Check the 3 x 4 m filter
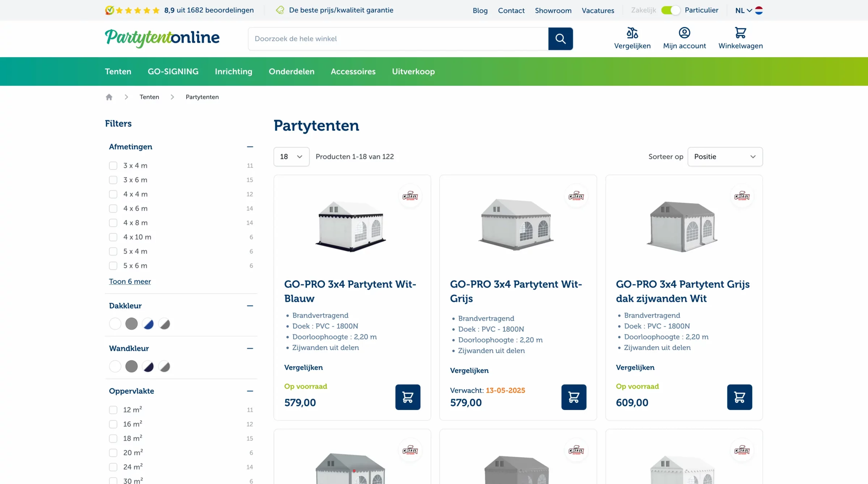 tap(113, 166)
